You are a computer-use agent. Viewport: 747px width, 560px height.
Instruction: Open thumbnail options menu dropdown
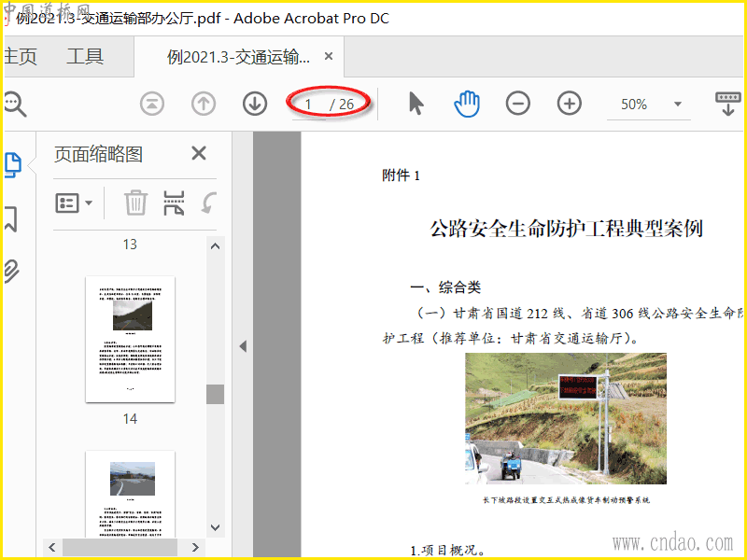74,203
